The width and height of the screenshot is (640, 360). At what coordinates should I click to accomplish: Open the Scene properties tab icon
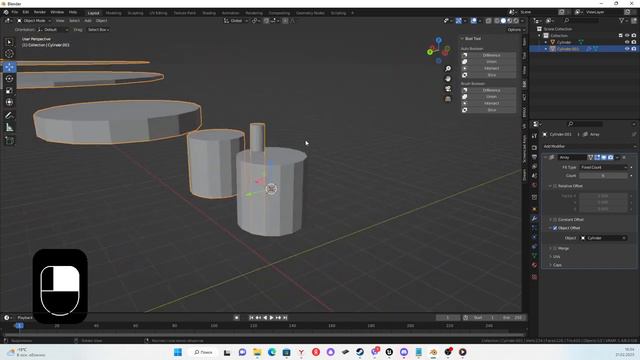(x=534, y=176)
